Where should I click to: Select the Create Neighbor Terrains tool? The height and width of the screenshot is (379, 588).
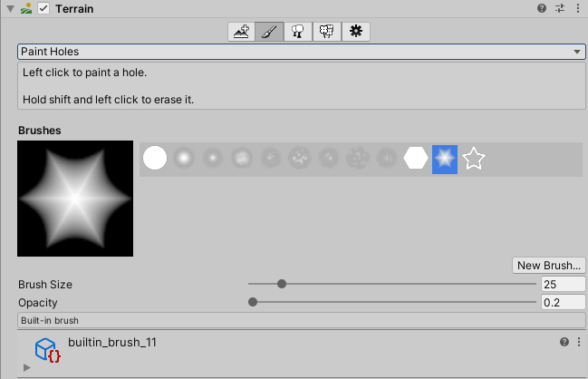click(x=241, y=32)
